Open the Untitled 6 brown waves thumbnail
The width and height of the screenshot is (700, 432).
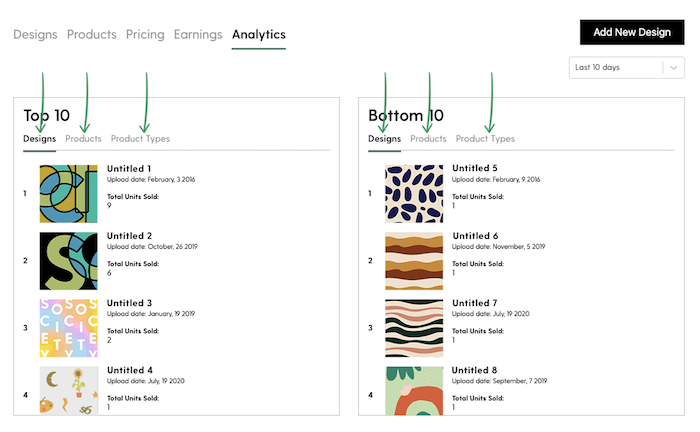[414, 261]
